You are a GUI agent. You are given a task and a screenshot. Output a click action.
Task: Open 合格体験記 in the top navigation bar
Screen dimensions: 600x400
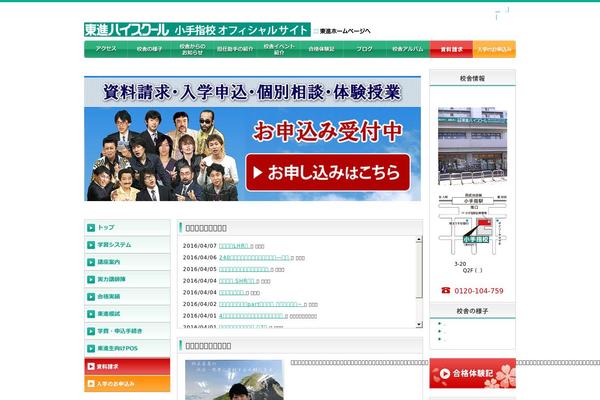click(x=321, y=49)
